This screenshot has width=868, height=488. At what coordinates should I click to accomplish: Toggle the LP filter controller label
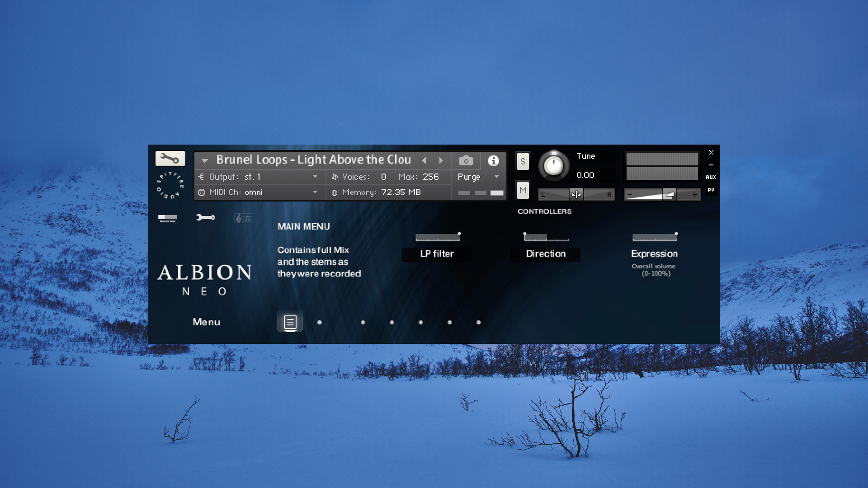(x=437, y=254)
